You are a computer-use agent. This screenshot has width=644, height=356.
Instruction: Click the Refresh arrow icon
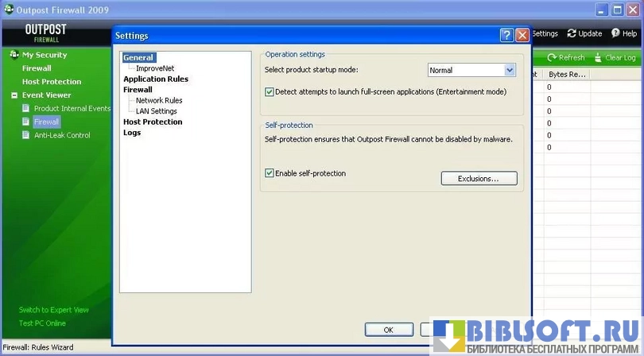pos(552,58)
